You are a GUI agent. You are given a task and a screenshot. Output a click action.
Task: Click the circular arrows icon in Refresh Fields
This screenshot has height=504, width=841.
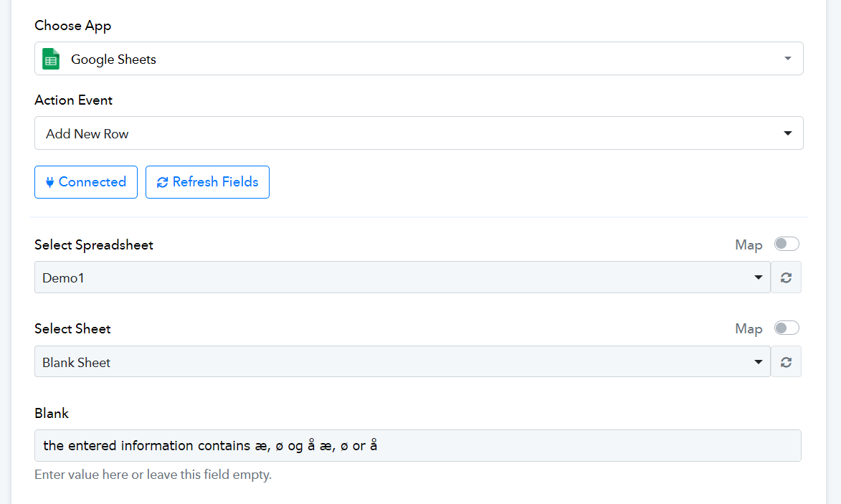click(x=162, y=182)
